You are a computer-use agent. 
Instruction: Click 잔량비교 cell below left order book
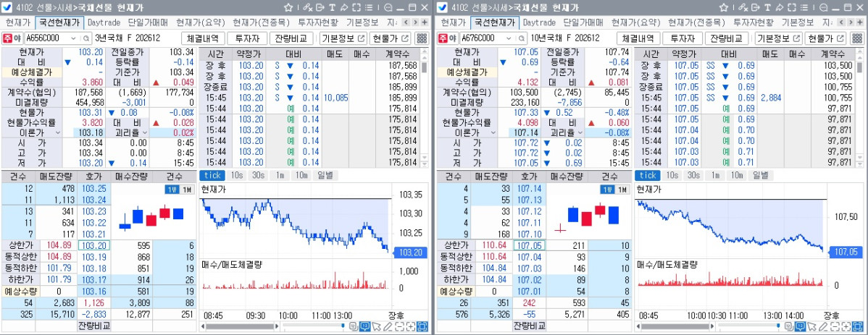[x=94, y=326]
